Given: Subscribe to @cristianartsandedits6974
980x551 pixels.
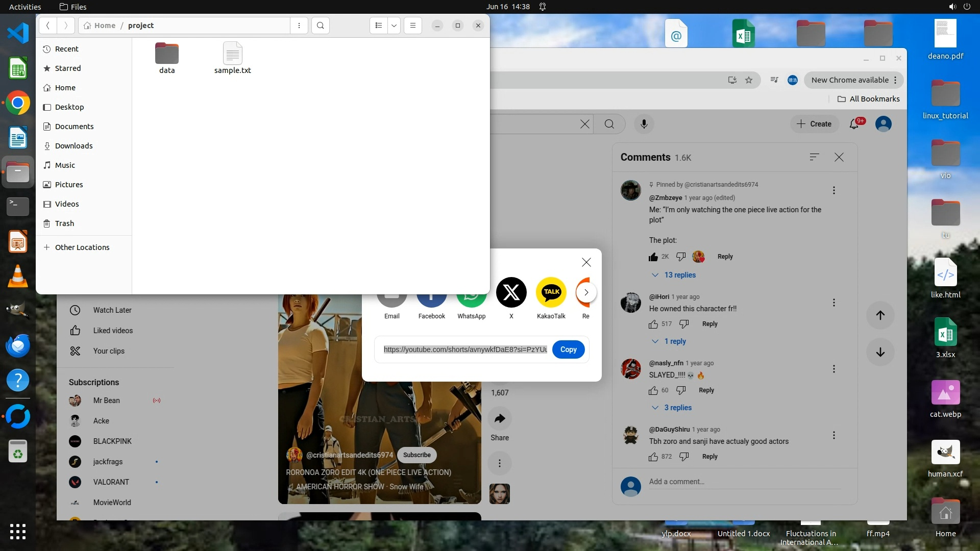Looking at the screenshot, I should point(416,455).
